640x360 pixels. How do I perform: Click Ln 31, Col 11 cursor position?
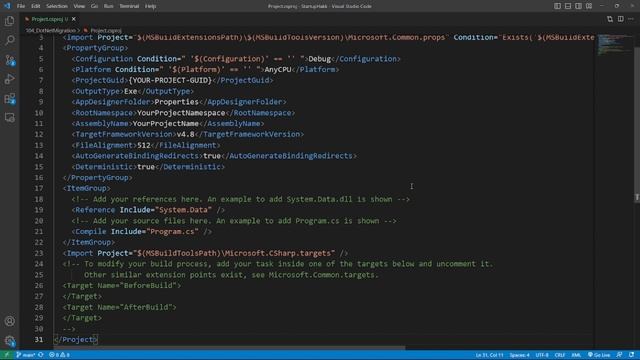pos(489,355)
